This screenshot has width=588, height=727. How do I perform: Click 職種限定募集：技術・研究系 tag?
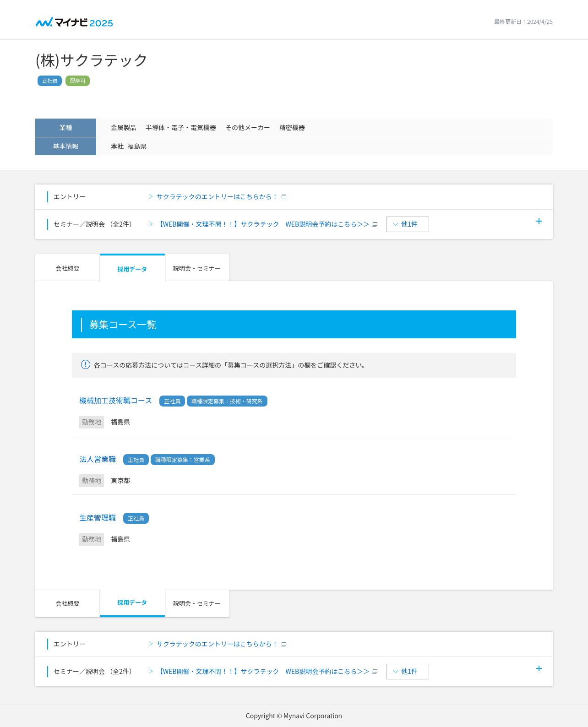[x=227, y=401]
